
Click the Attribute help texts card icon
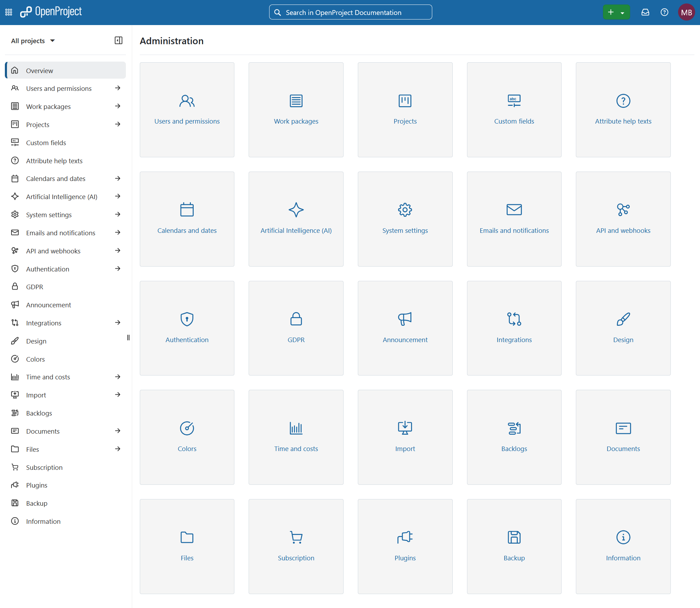[623, 101]
